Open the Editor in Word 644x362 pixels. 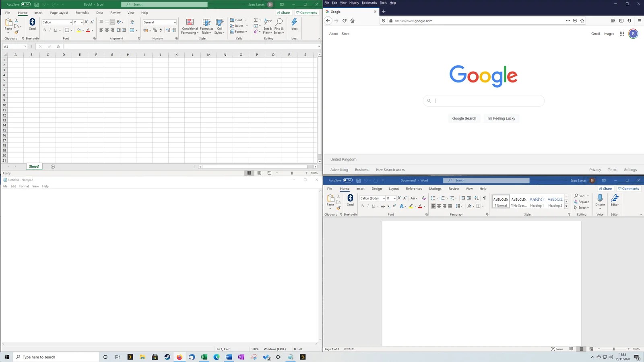[x=615, y=200]
